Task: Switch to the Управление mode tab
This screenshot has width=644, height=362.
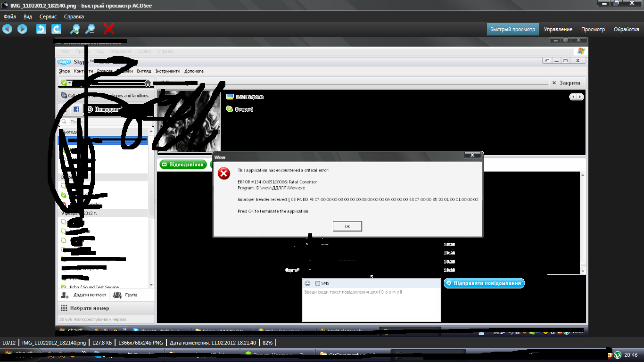Action: pyautogui.click(x=558, y=29)
